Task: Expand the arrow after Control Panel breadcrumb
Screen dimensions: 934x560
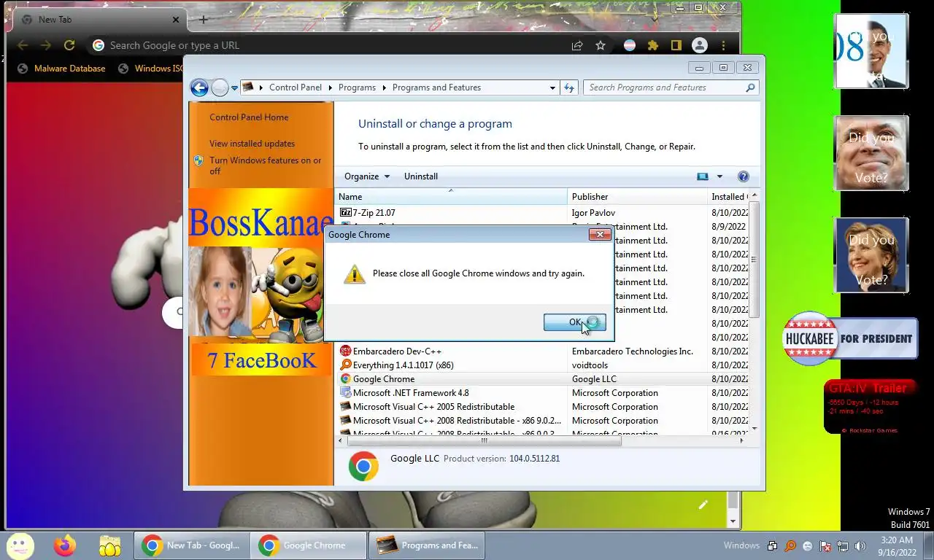Action: click(x=330, y=87)
